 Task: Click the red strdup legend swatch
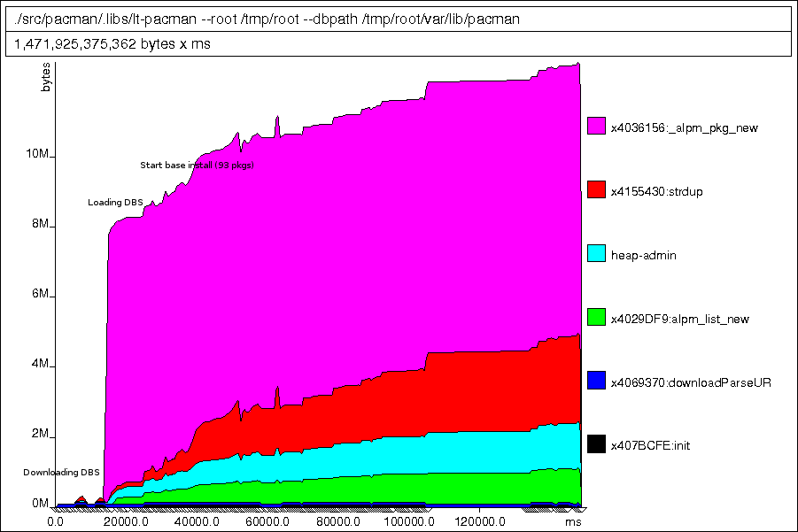click(596, 190)
